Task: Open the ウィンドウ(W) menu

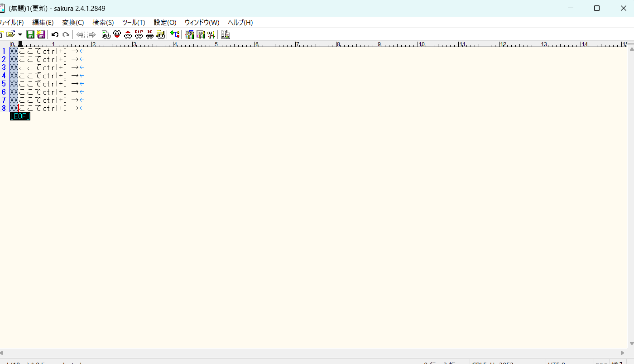Action: (202, 22)
